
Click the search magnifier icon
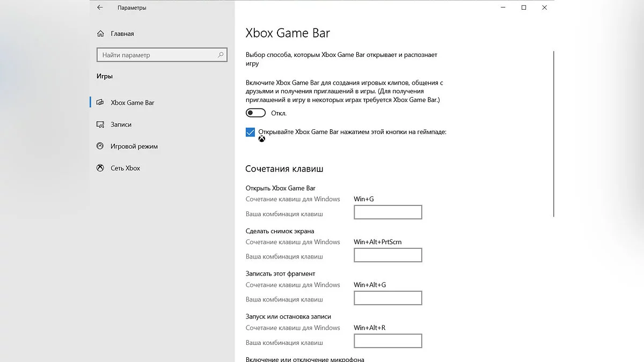pyautogui.click(x=221, y=55)
